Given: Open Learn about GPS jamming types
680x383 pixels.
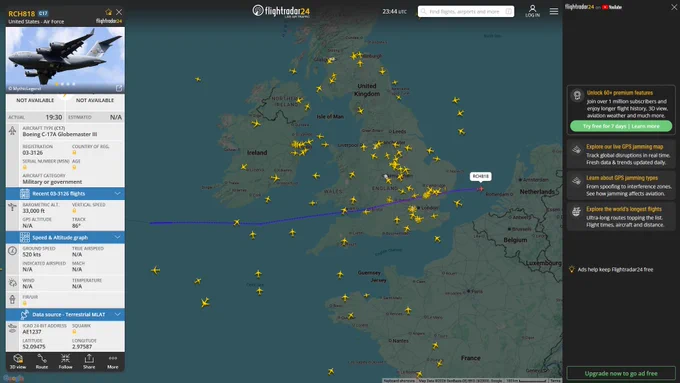Looking at the screenshot, I should click(x=621, y=185).
